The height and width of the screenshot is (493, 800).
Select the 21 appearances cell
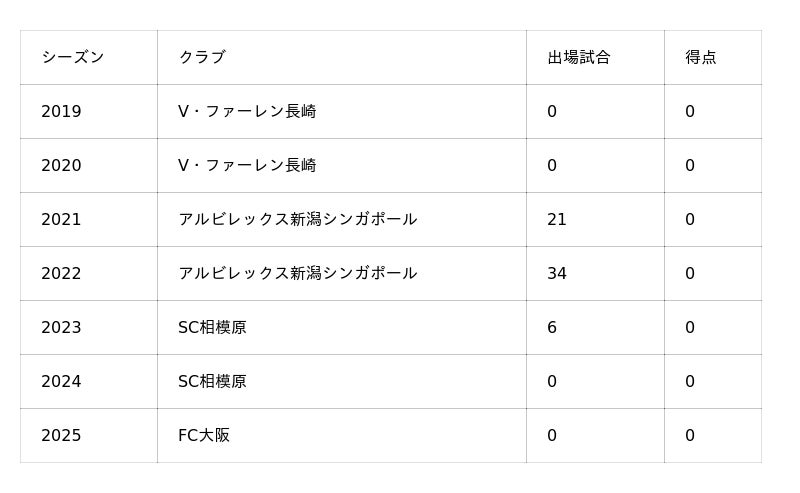tap(557, 220)
